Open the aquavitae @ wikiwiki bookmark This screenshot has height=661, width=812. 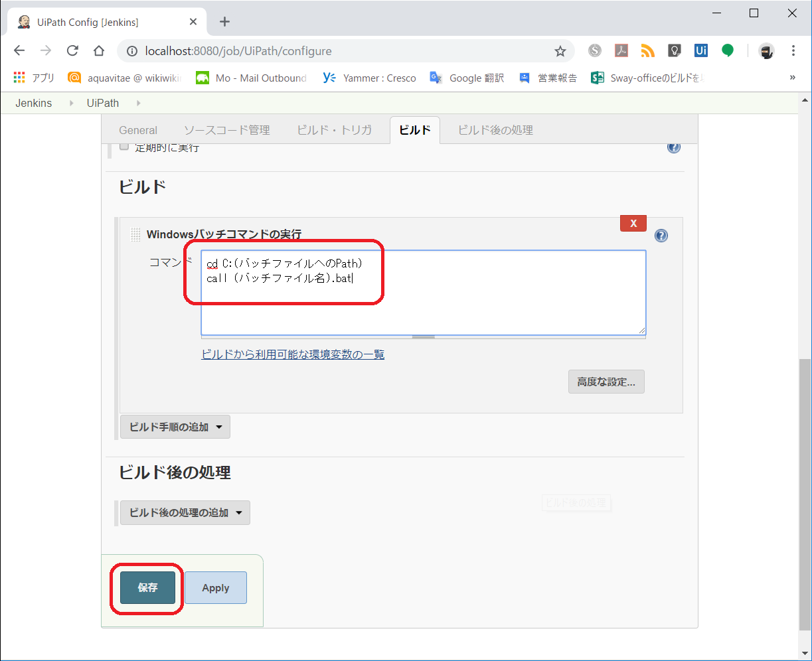click(x=125, y=78)
